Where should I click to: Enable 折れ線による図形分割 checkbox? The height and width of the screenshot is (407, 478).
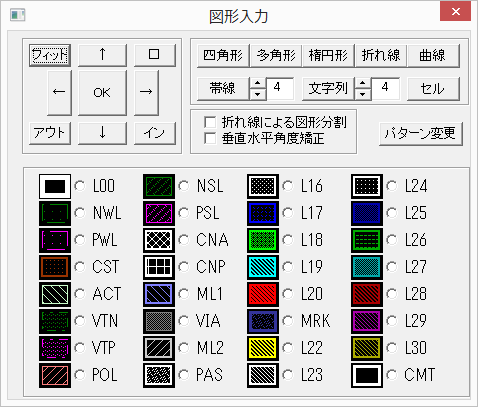click(x=210, y=122)
